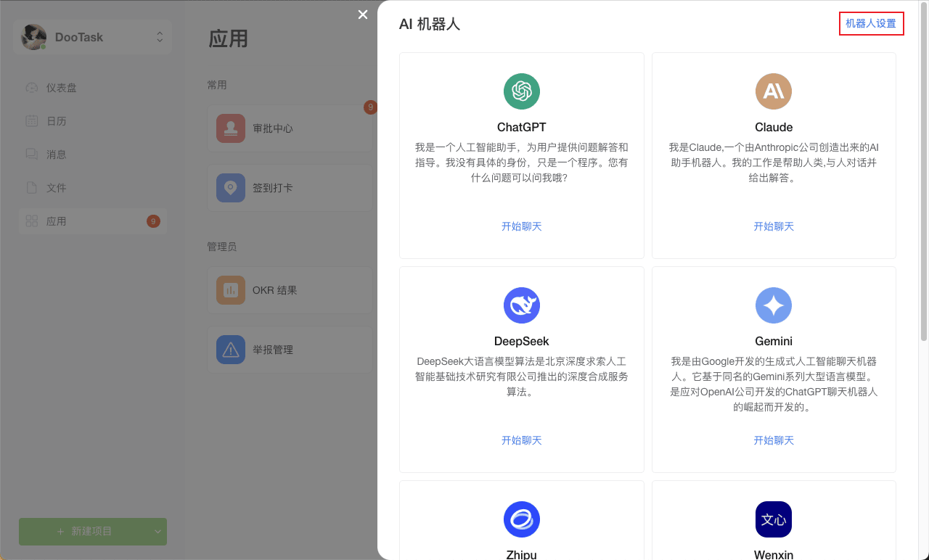
Task: Click the 签到打卡 label text
Action: [x=273, y=188]
